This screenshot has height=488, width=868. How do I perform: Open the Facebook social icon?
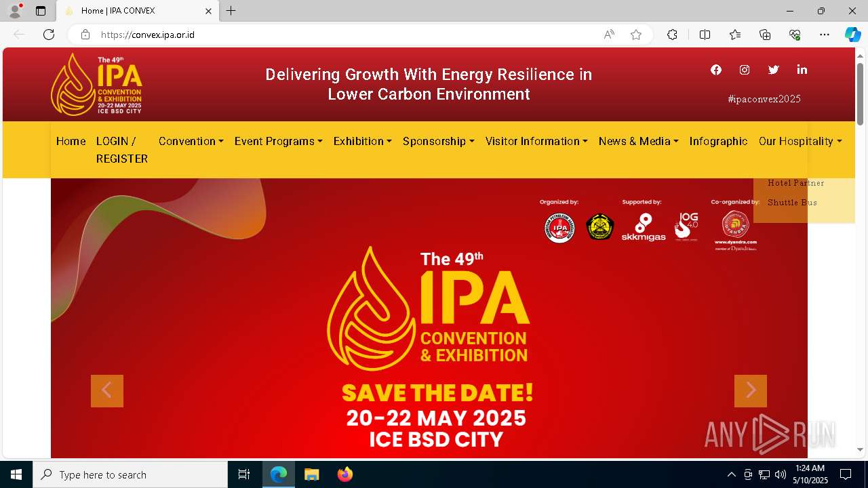tap(716, 70)
